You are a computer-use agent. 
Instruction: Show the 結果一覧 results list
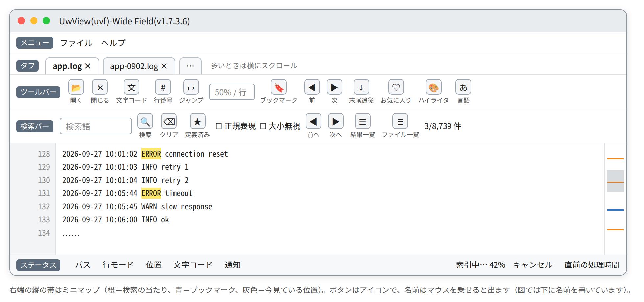pyautogui.click(x=362, y=121)
